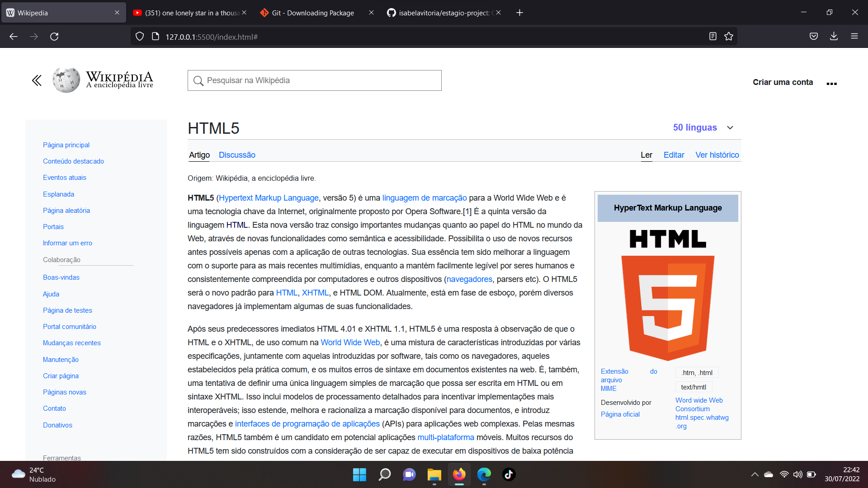Switch to the Git - Downloading Package tab
This screenshot has height=488, width=868.
pyautogui.click(x=312, y=13)
